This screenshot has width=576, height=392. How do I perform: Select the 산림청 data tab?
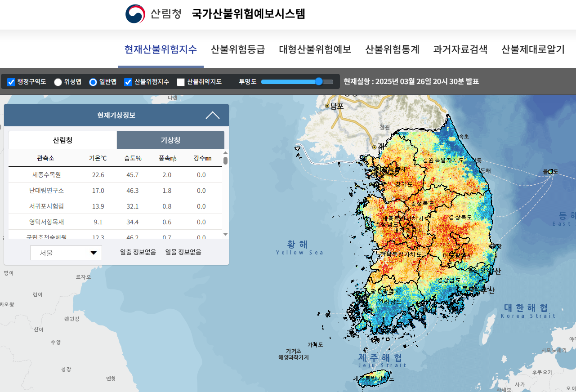[63, 140]
